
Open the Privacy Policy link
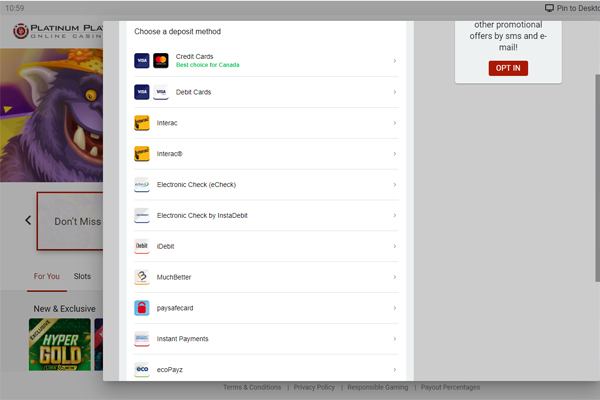pos(314,387)
